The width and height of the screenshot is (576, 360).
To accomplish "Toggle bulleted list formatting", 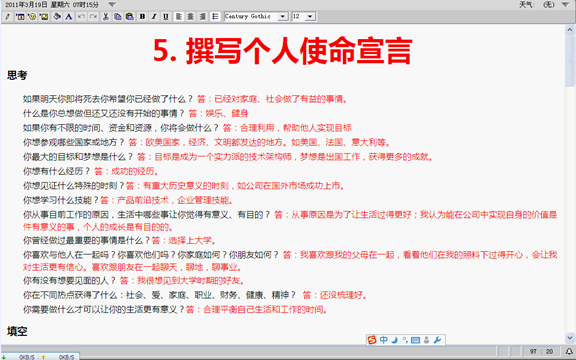I will (215, 17).
